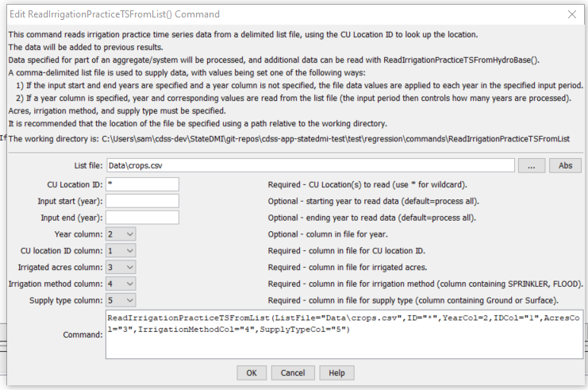Screen dimensions: 588x390
Task: Cancel editing the command
Action: [x=293, y=373]
